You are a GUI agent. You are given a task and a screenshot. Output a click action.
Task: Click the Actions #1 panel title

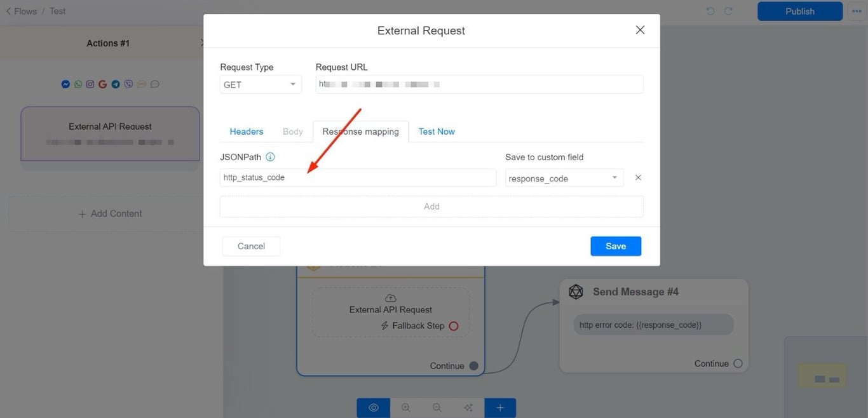[x=108, y=43]
